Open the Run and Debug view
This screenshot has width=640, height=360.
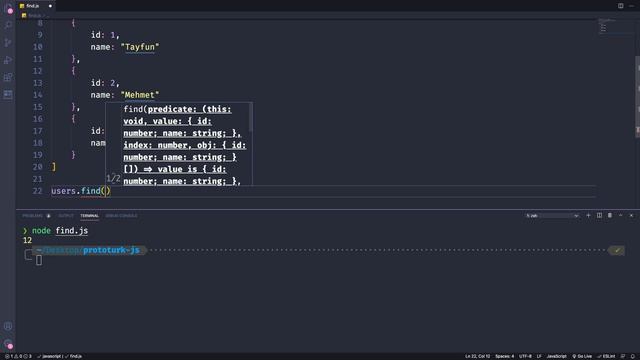pyautogui.click(x=8, y=60)
